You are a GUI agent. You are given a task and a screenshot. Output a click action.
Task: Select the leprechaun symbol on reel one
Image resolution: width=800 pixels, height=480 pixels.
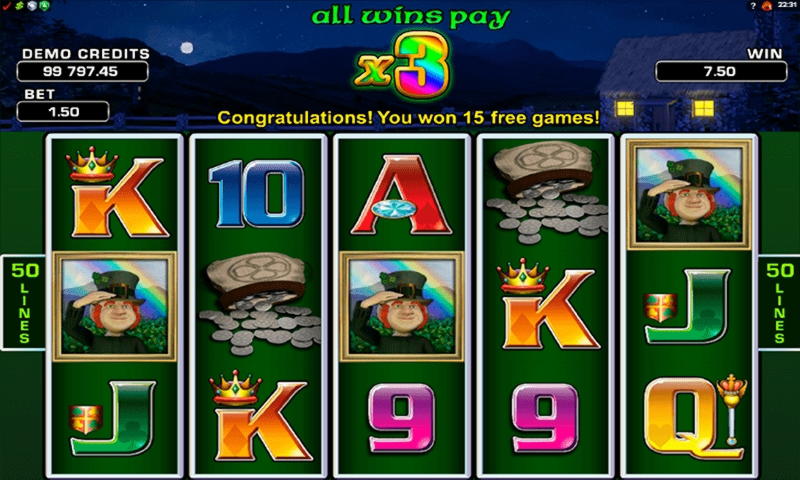[x=115, y=306]
